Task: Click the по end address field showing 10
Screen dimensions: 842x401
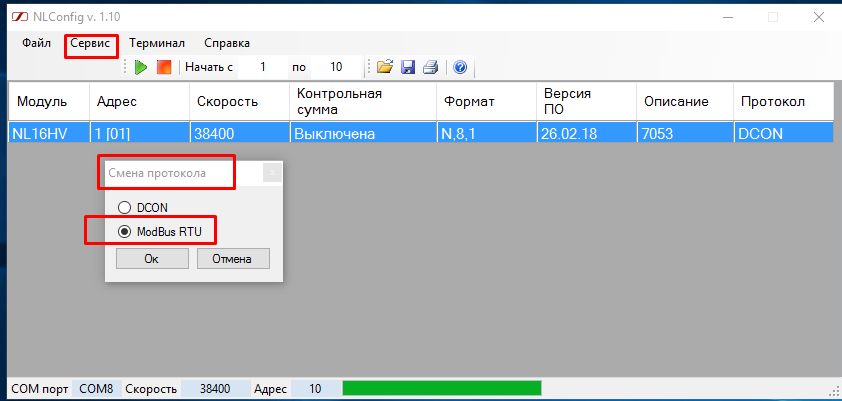Action: (x=336, y=67)
